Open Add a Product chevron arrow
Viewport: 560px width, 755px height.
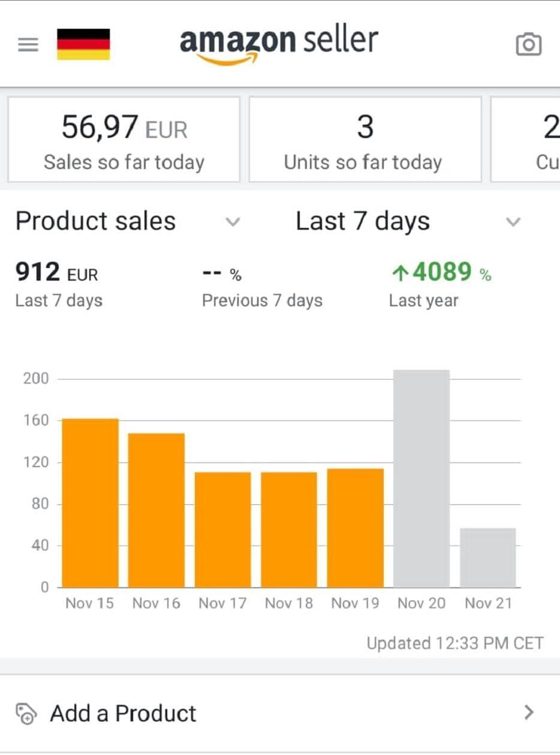tap(528, 712)
